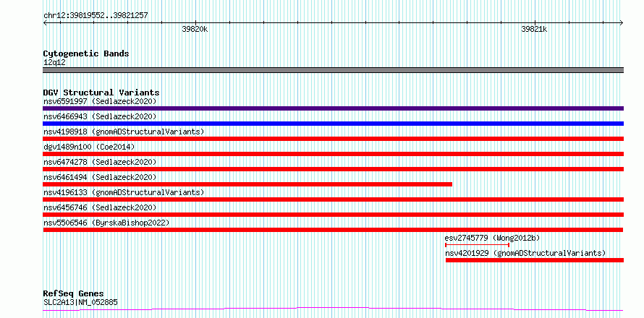Click the 12q12 band label
The height and width of the screenshot is (318, 644).
coord(54,63)
